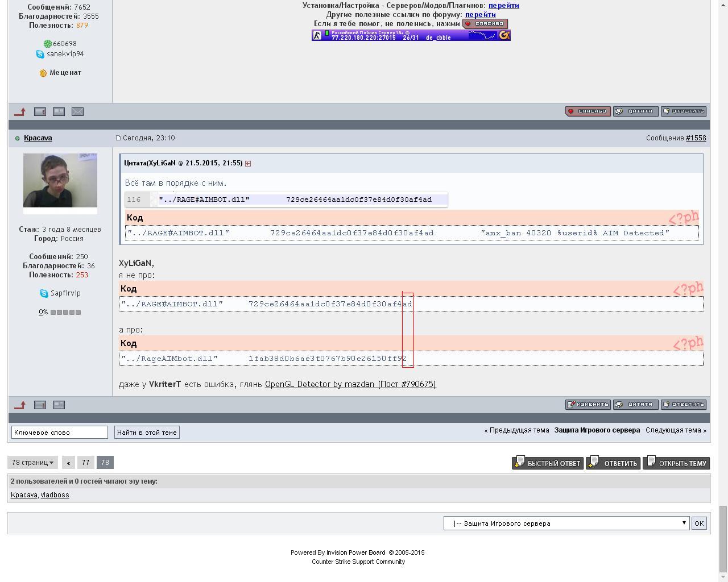Open the post icon next to Сегодня, 23:10
This screenshot has width=728, height=582.
[118, 138]
